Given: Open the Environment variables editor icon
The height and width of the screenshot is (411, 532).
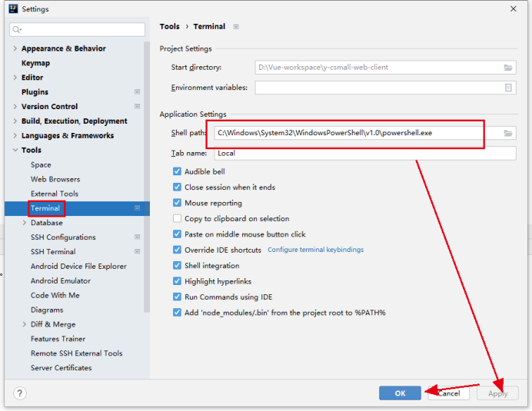Looking at the screenshot, I should tap(508, 88).
